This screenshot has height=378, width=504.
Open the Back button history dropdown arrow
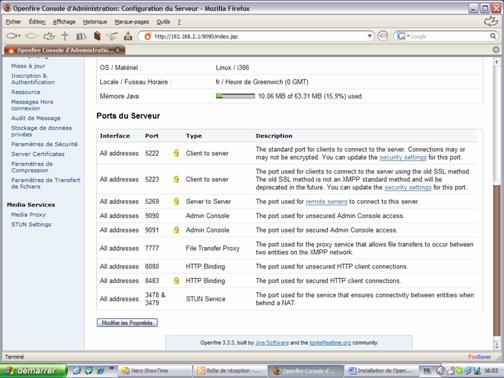[x=19, y=36]
